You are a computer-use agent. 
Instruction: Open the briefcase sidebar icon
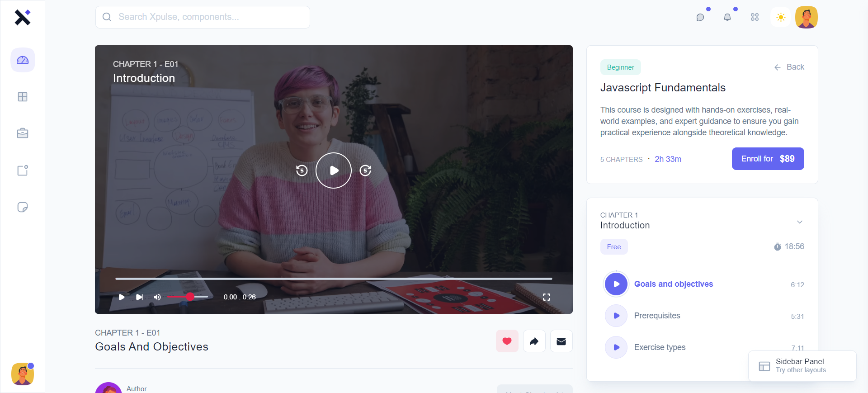pyautogui.click(x=23, y=133)
